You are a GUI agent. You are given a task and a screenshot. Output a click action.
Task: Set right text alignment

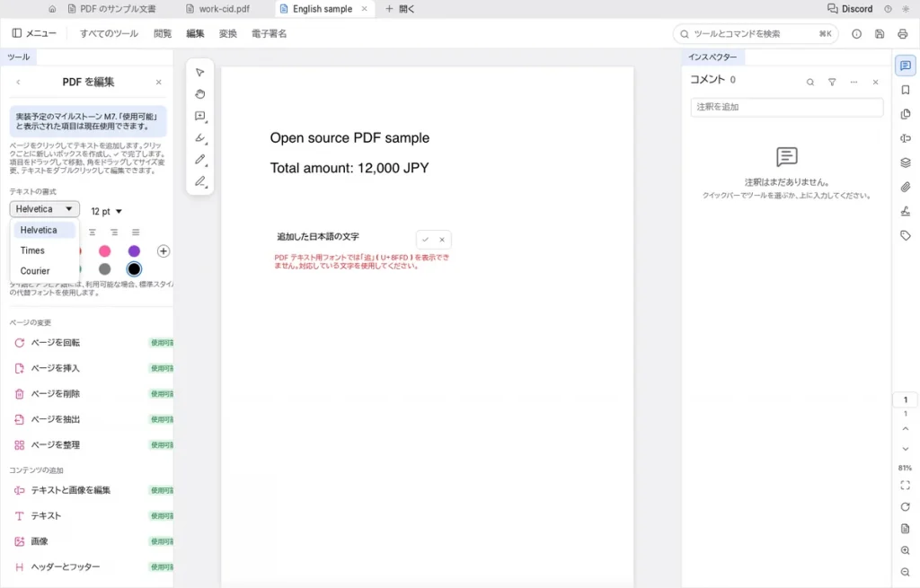pos(114,233)
